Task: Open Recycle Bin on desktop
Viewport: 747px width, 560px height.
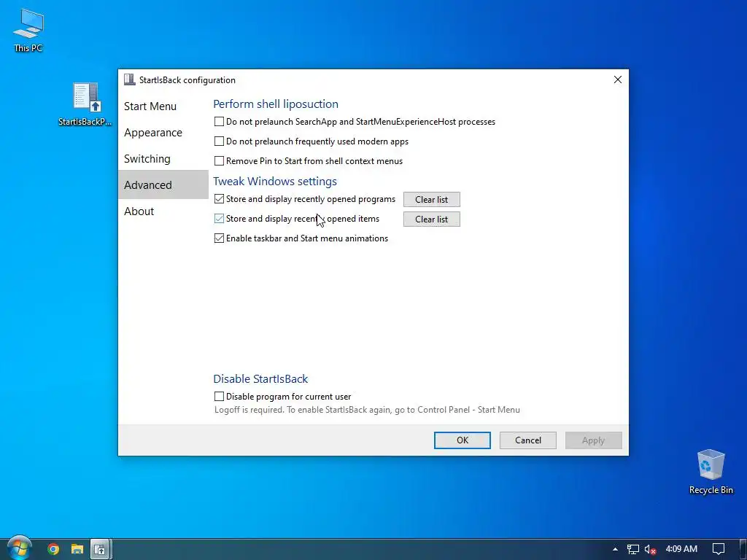Action: click(x=711, y=472)
